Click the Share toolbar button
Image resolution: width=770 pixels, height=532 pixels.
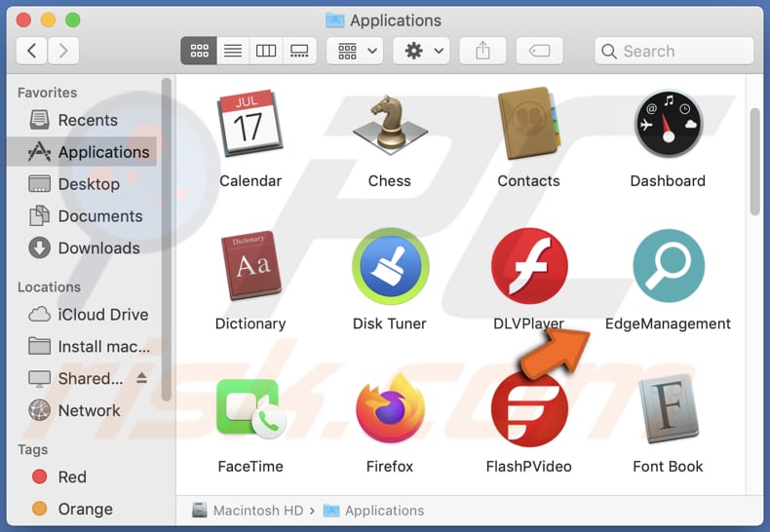pyautogui.click(x=482, y=51)
